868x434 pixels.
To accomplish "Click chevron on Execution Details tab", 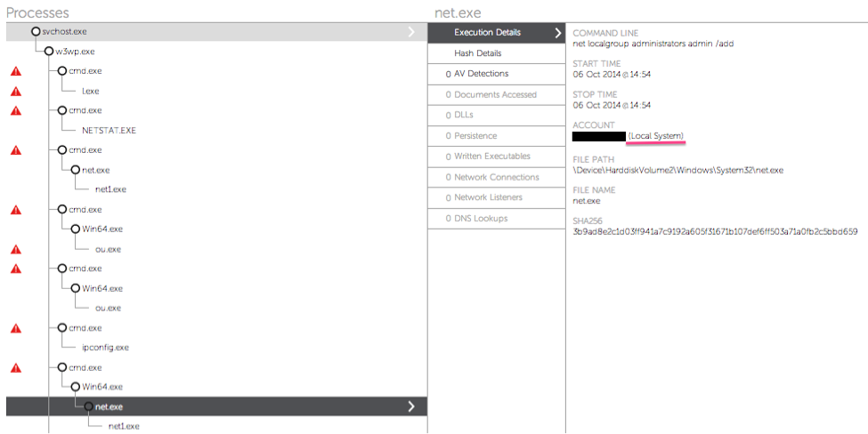I will 557,33.
